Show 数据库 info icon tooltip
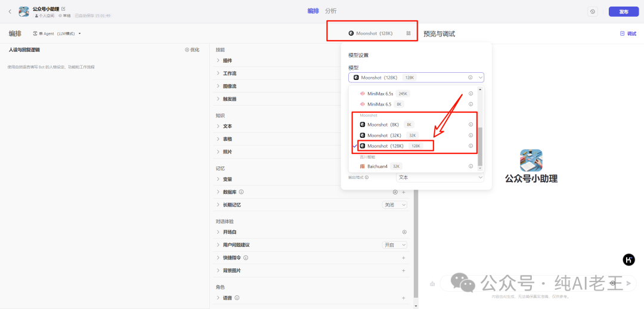This screenshot has width=644, height=309. [241, 192]
